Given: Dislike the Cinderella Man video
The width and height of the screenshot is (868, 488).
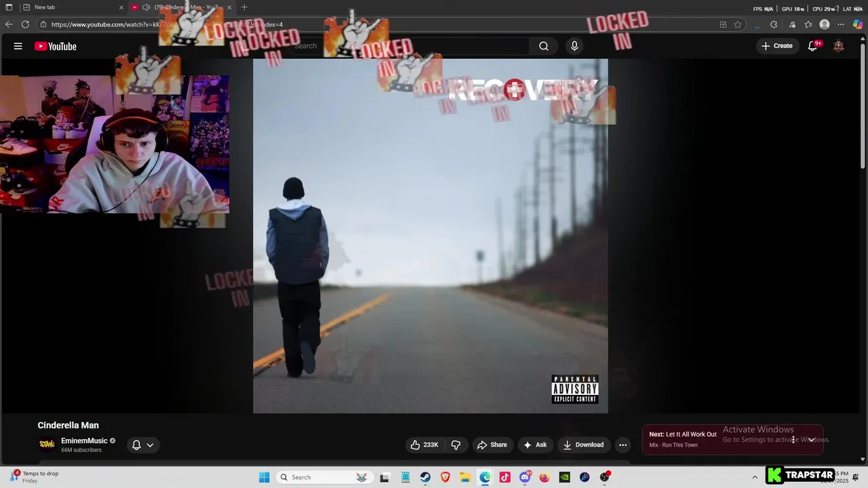Looking at the screenshot, I should 456,445.
